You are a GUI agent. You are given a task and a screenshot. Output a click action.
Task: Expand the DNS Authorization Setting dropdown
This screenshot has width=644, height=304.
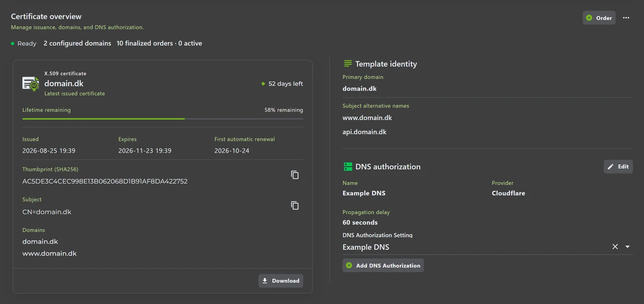[627, 247]
